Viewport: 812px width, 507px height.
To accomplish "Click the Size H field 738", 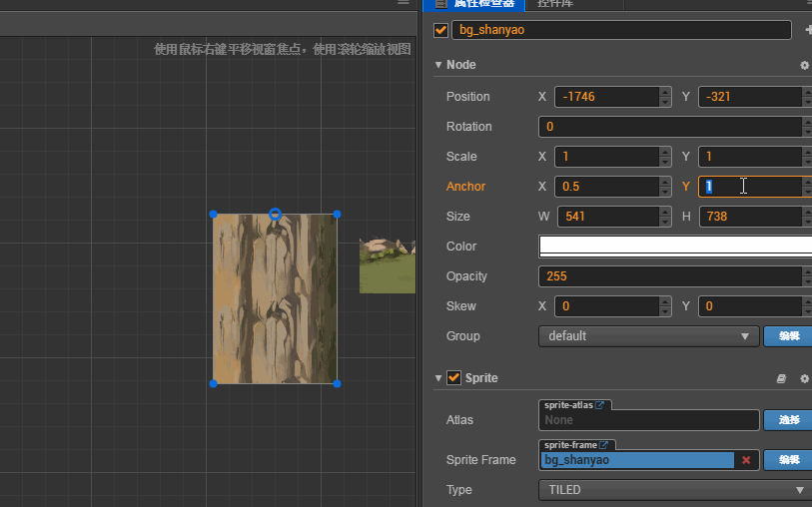I will 751,217.
